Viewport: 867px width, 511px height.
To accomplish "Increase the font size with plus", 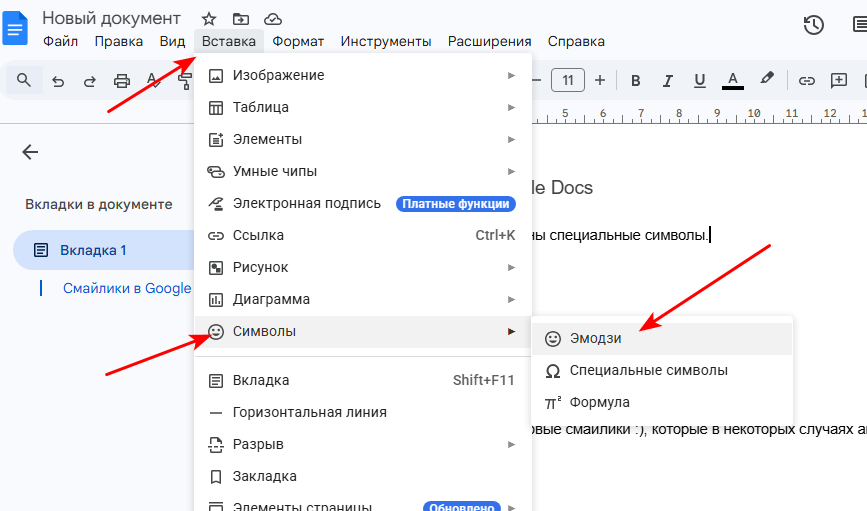I will 600,80.
